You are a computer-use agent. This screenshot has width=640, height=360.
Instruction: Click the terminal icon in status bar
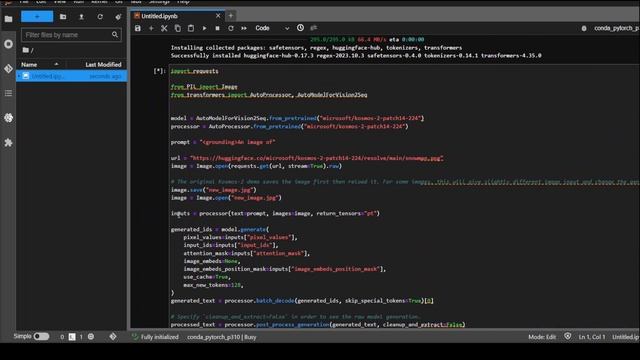[72, 337]
